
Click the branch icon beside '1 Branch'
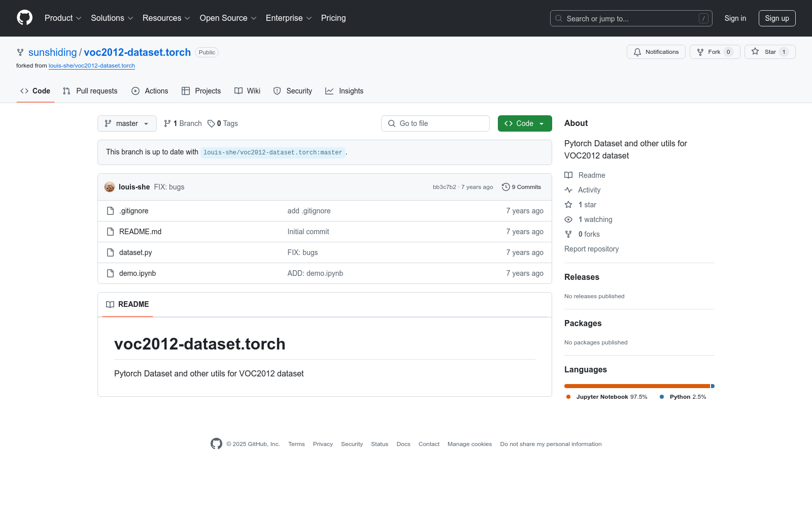pos(167,123)
